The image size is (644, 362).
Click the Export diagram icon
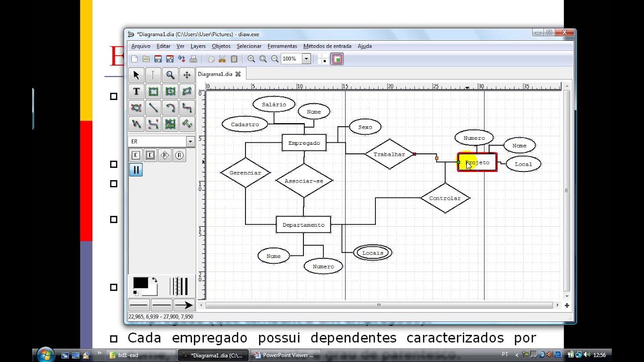pos(181,59)
